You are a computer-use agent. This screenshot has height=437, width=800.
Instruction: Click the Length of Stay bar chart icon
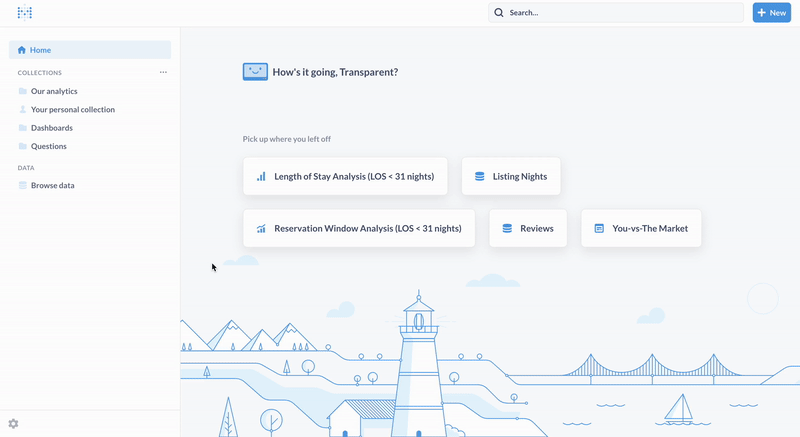[261, 176]
